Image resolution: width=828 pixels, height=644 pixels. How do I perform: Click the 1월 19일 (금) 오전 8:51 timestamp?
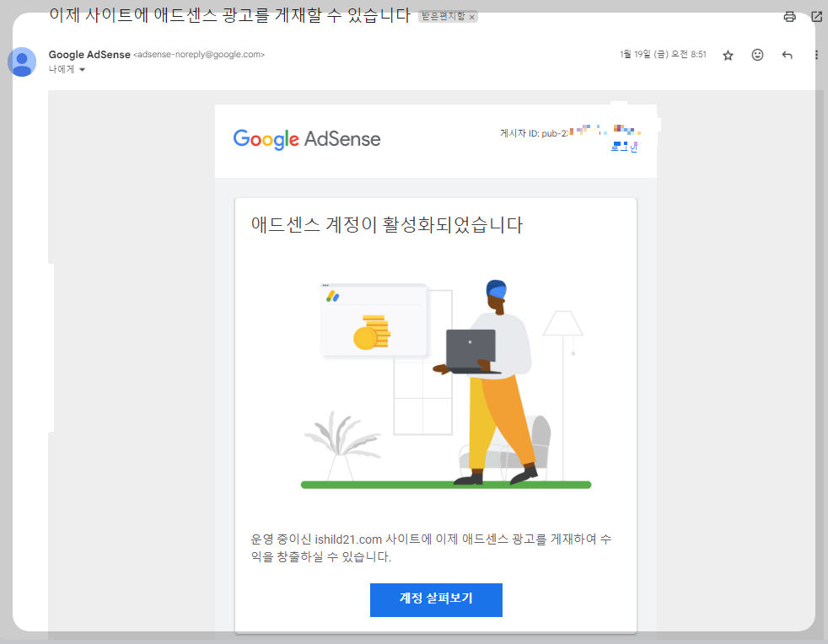[x=663, y=55]
